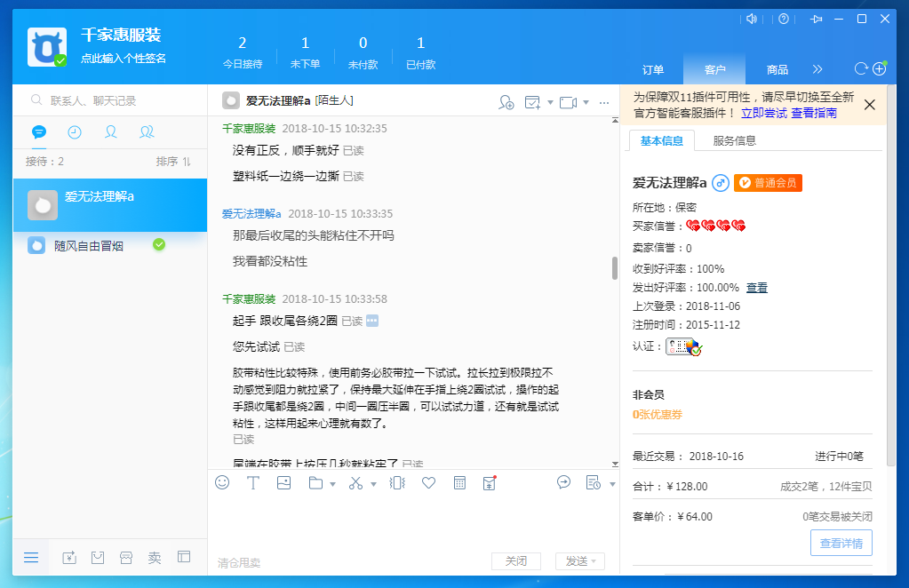Click 查看 next to 发出好评率

[x=756, y=288]
